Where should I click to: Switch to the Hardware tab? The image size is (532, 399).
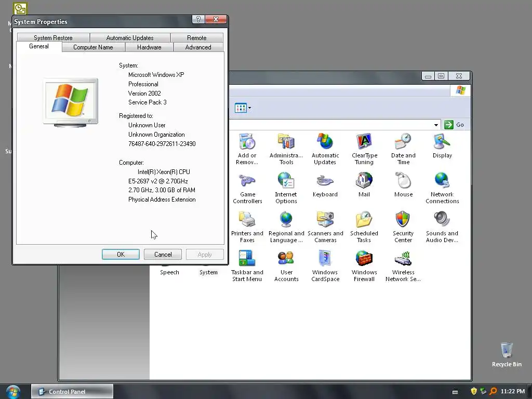[149, 47]
